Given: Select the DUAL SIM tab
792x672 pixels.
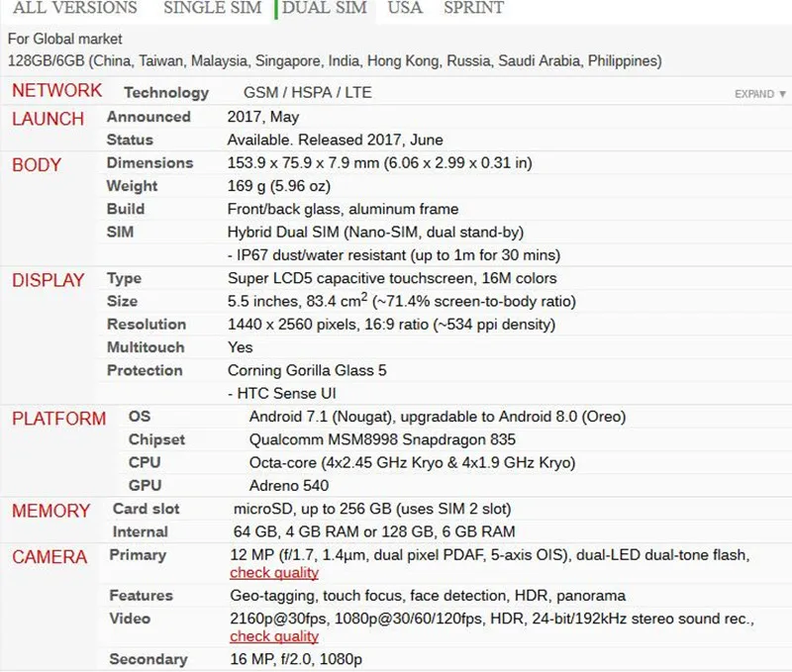Looking at the screenshot, I should click(325, 8).
